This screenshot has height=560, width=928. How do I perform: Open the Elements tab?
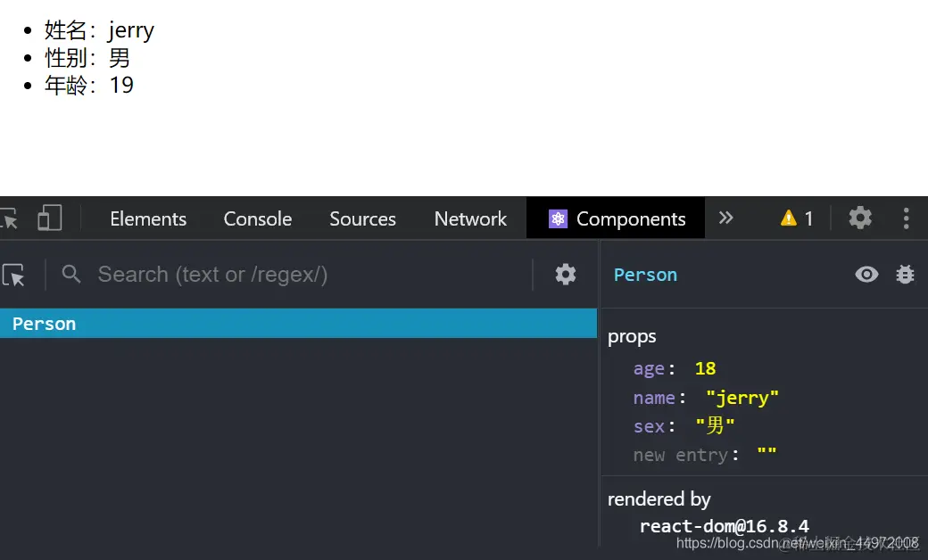coord(148,218)
